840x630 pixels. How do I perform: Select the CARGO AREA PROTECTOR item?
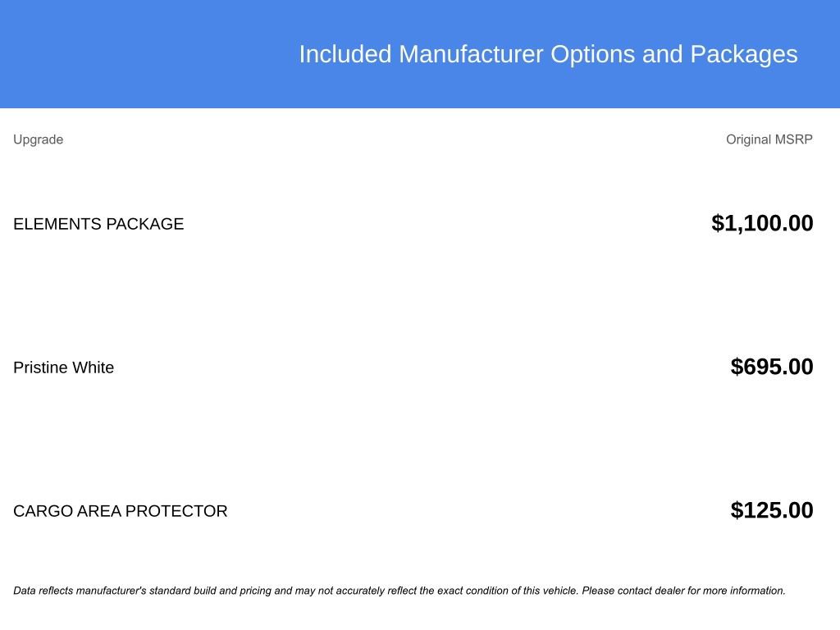pyautogui.click(x=120, y=511)
